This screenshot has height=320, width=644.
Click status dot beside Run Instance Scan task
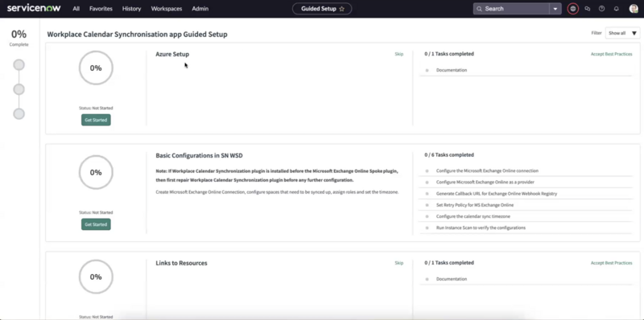coord(427,228)
